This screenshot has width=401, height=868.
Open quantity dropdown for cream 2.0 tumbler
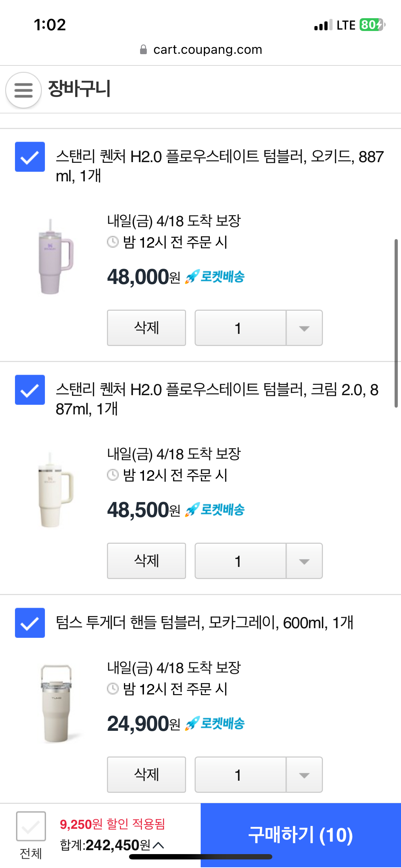304,561
